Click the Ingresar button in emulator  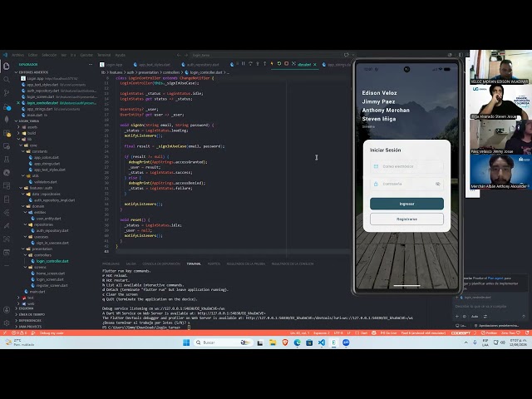pos(406,204)
